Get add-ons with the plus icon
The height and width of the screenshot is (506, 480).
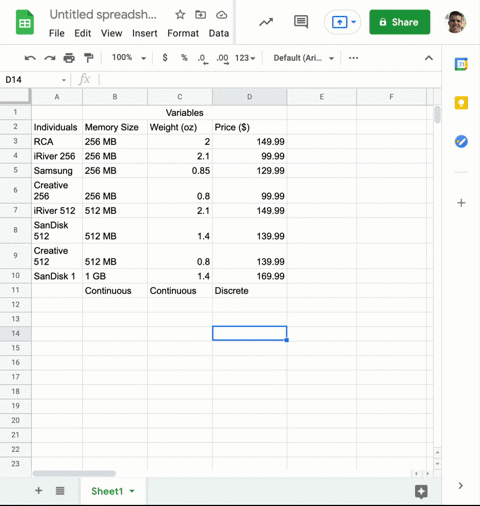[x=461, y=203]
